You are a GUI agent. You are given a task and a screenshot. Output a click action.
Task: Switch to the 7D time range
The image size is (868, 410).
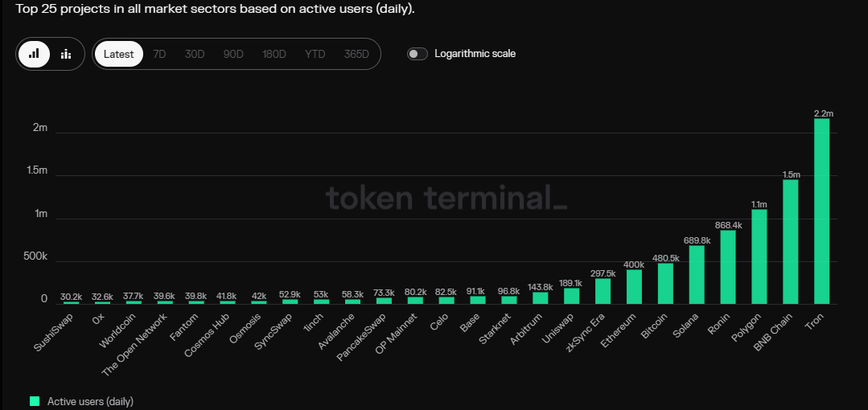pyautogui.click(x=159, y=54)
